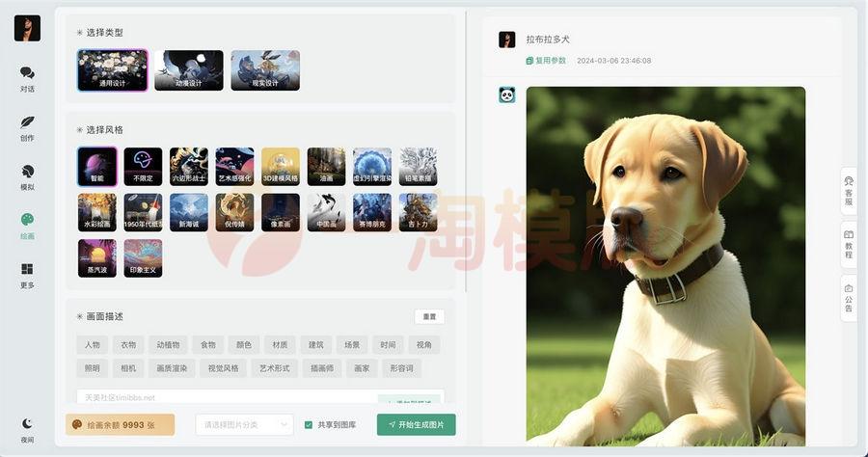
Task: Open the 模拟 simulation section in sidebar
Action: pyautogui.click(x=27, y=176)
